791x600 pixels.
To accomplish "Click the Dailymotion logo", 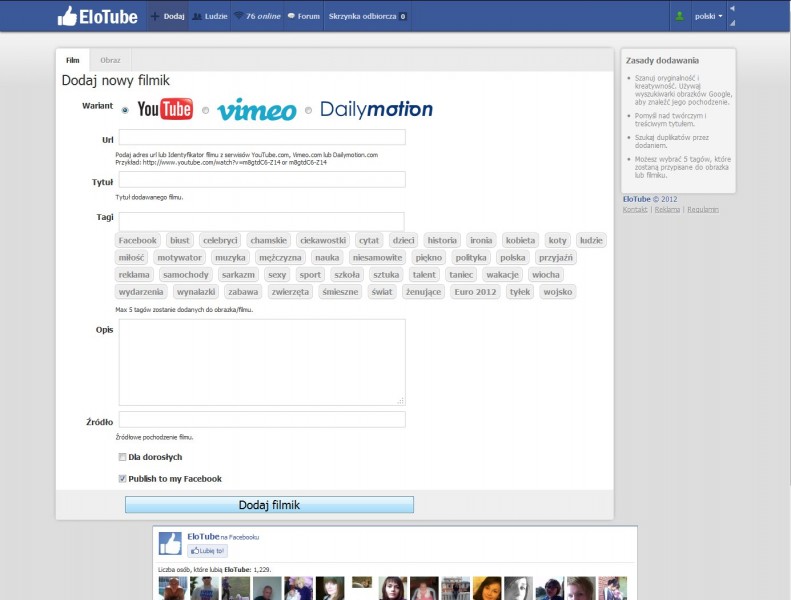I will point(376,110).
